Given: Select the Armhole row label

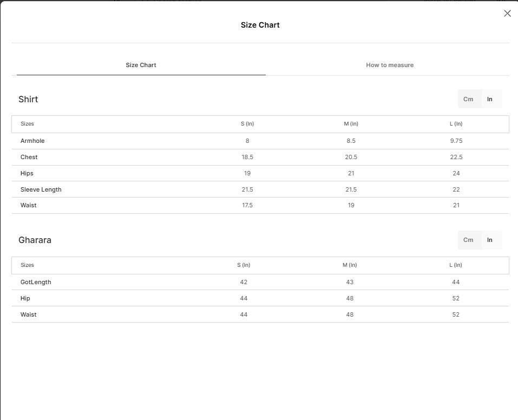Looking at the screenshot, I should point(32,141).
